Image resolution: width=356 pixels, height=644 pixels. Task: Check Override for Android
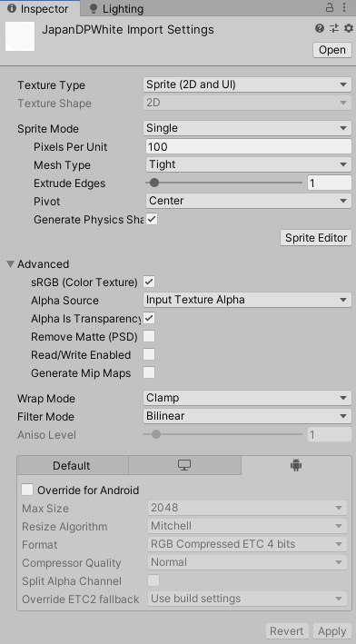pyautogui.click(x=27, y=490)
